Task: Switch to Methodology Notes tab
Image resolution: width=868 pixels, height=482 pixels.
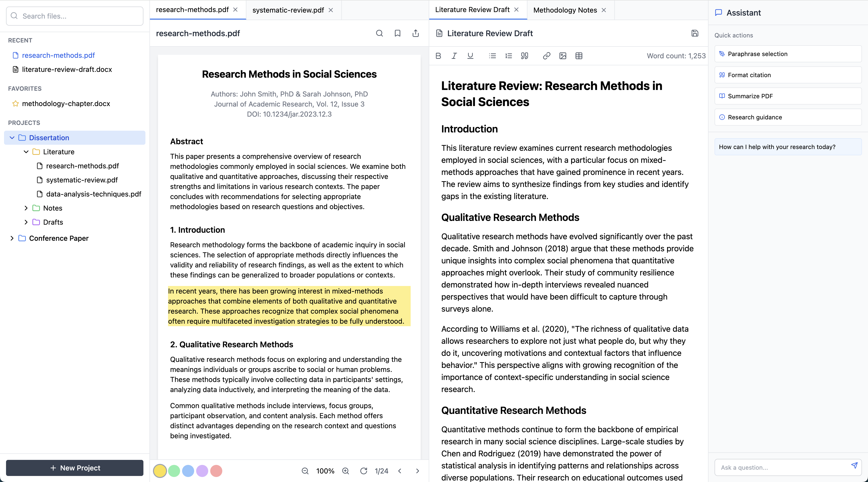Action: pyautogui.click(x=565, y=10)
